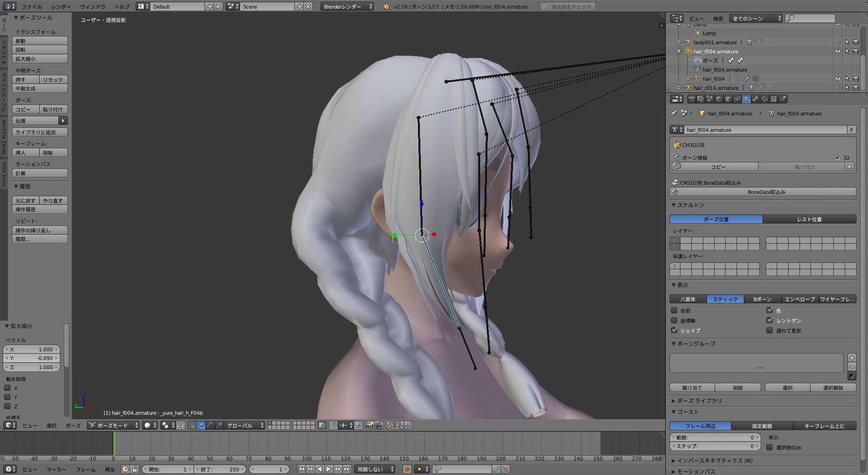The image size is (868, 475).
Task: Jump to first frame
Action: [x=301, y=469]
